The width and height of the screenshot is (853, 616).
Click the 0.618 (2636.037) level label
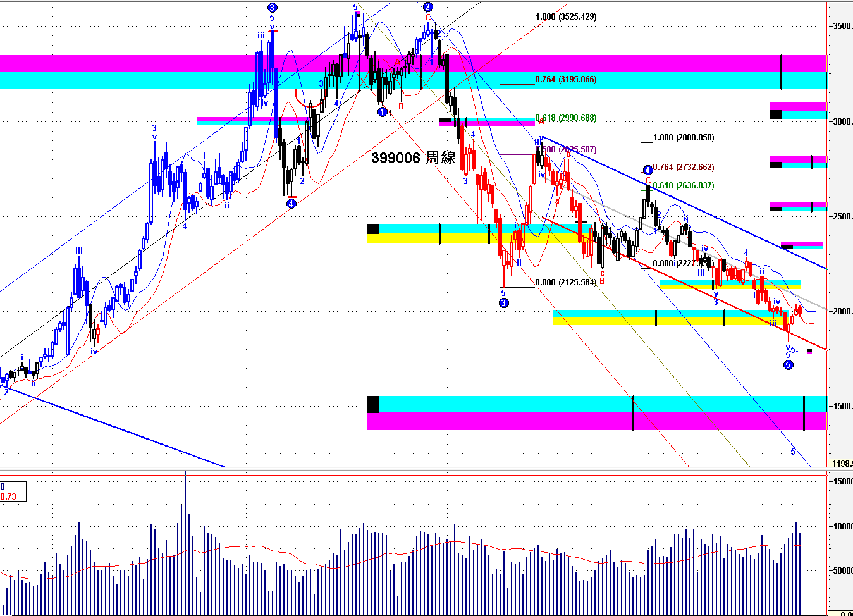684,185
